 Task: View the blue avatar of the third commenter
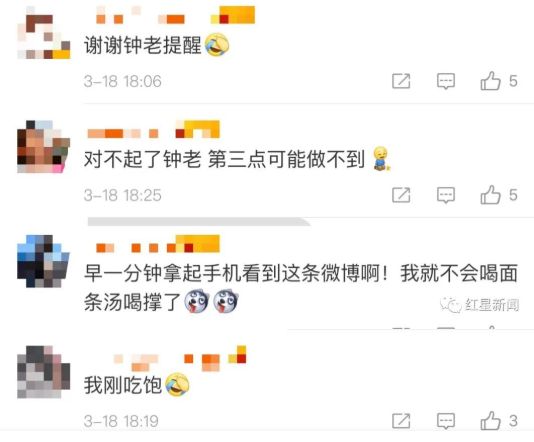point(44,261)
